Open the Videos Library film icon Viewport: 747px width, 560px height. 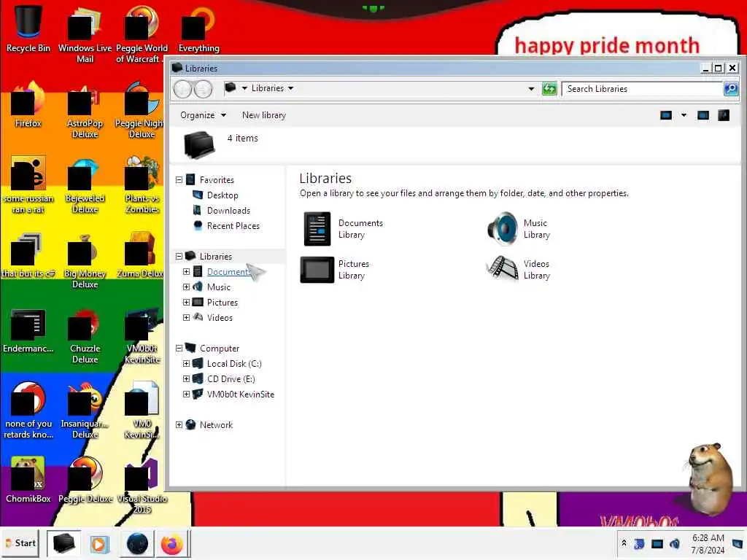coord(502,268)
